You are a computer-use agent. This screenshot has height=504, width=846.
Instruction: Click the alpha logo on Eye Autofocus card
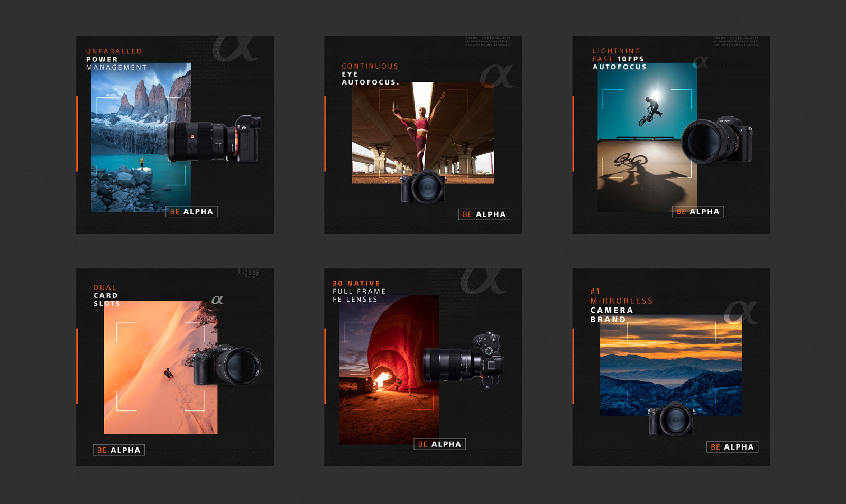(x=496, y=76)
